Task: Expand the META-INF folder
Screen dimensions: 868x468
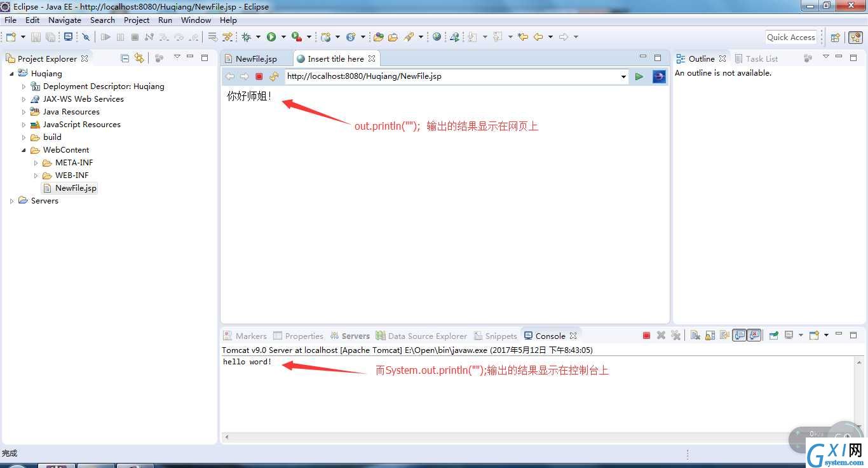Action: pyautogui.click(x=36, y=163)
